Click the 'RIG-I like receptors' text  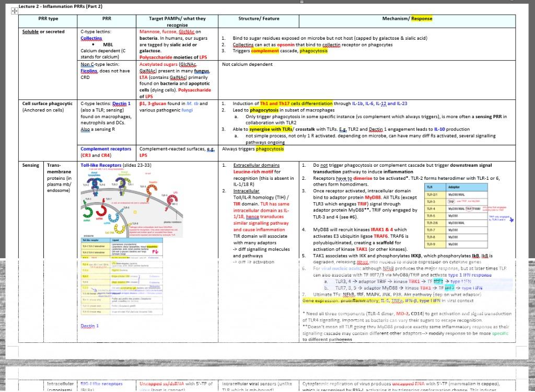click(x=103, y=384)
